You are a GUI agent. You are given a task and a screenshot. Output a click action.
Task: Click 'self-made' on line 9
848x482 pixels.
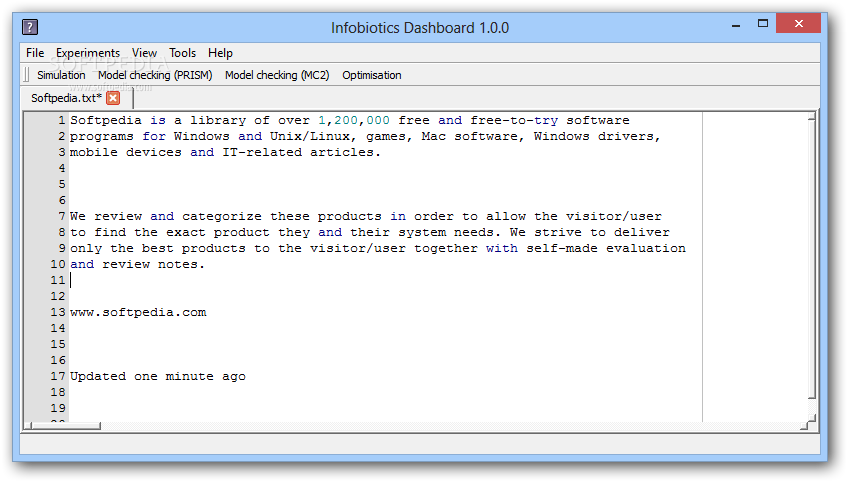coord(562,248)
